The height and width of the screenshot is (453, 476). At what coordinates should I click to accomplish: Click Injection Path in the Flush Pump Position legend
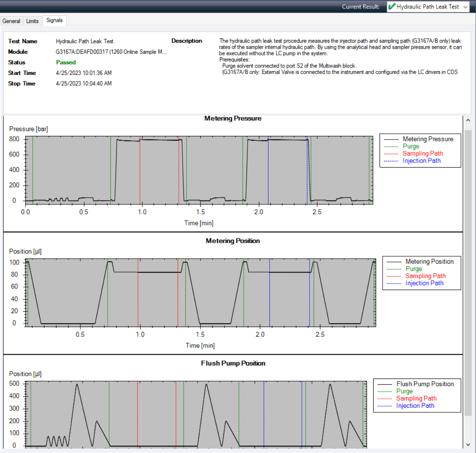[x=415, y=405]
